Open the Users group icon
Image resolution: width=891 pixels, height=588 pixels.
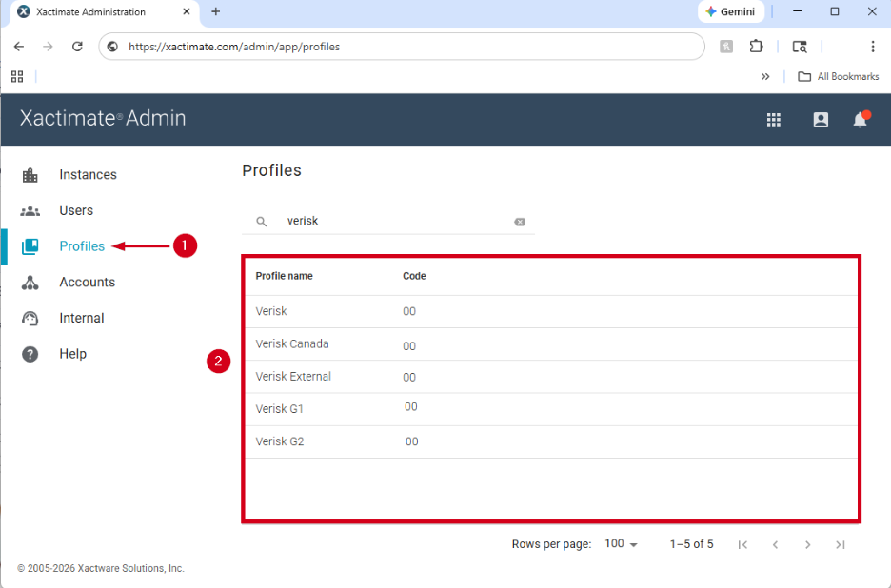[x=30, y=211]
